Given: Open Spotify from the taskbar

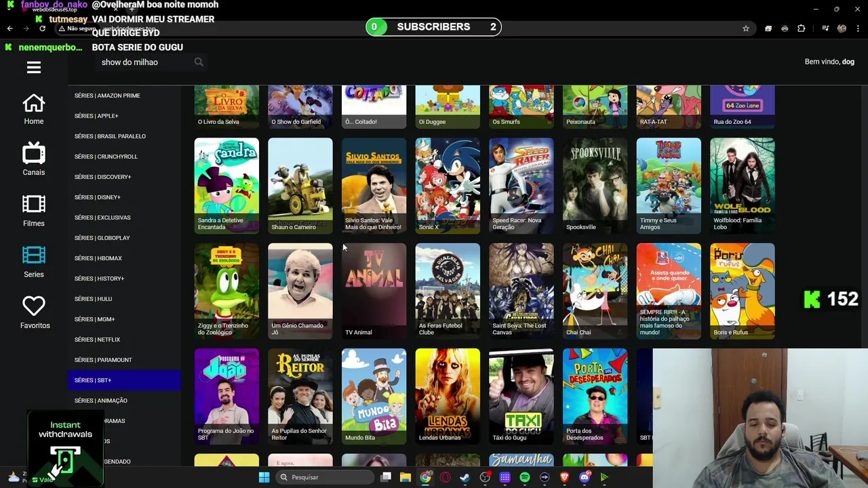Looking at the screenshot, I should [x=525, y=477].
